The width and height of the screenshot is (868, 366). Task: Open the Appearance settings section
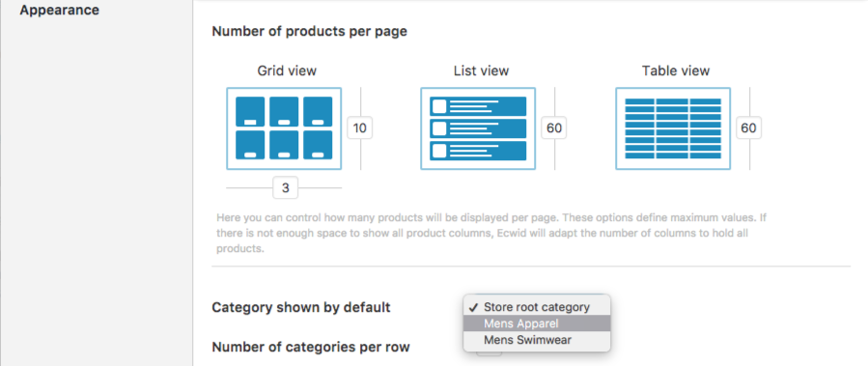[60, 10]
